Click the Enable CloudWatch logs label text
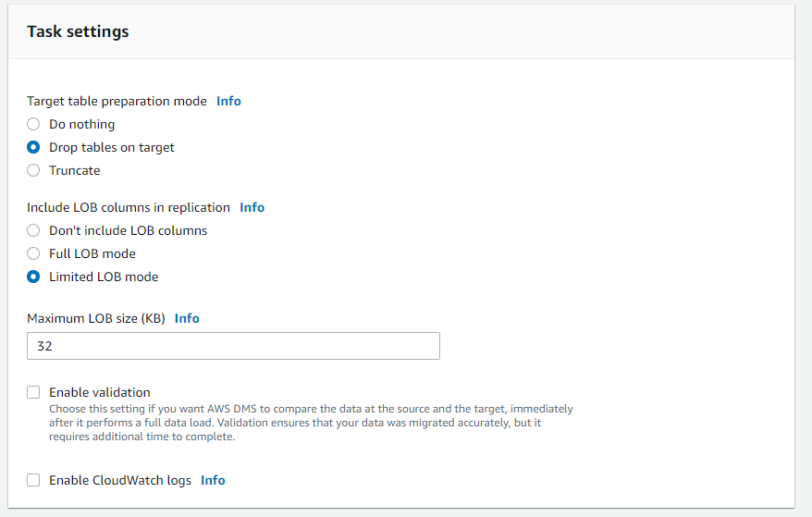 (x=120, y=480)
